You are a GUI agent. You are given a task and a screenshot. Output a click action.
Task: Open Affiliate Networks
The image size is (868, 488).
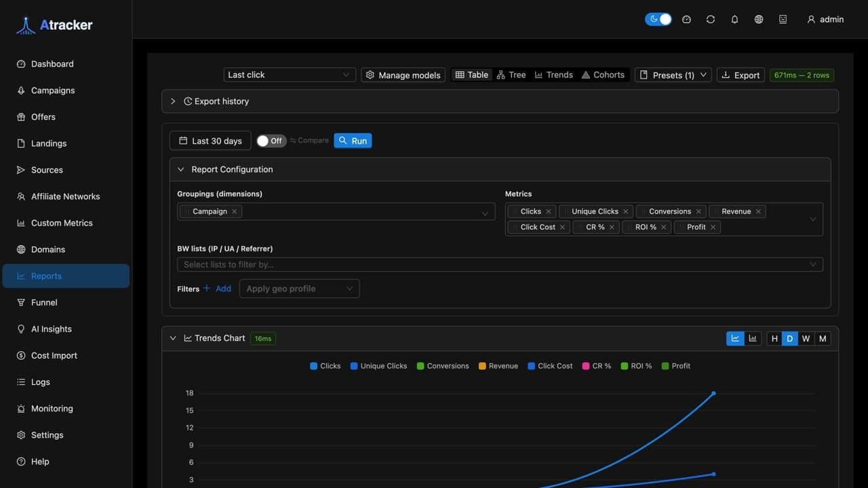pos(66,196)
